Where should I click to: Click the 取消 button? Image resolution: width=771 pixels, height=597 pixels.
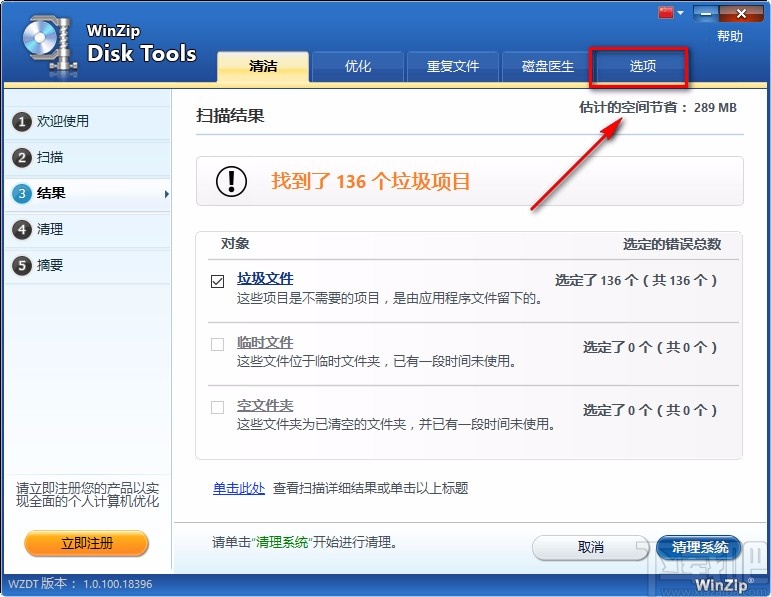coord(591,547)
